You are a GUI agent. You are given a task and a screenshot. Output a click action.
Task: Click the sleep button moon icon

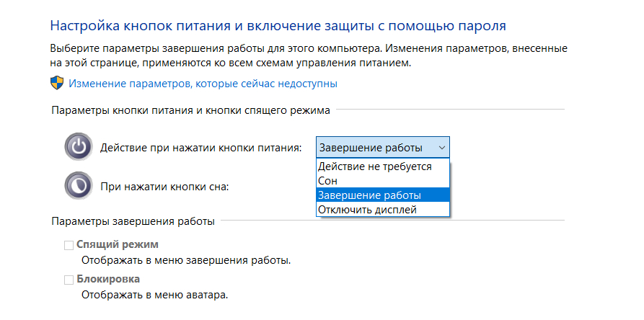click(78, 185)
